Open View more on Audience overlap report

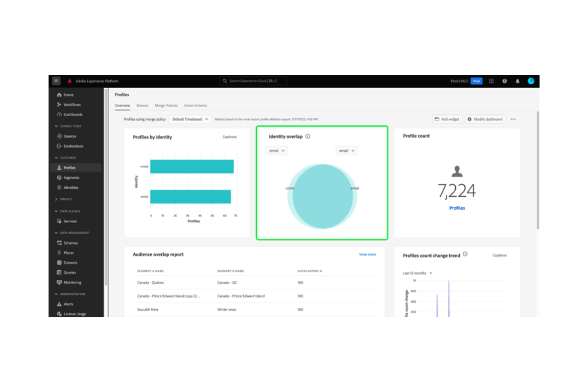[367, 254]
